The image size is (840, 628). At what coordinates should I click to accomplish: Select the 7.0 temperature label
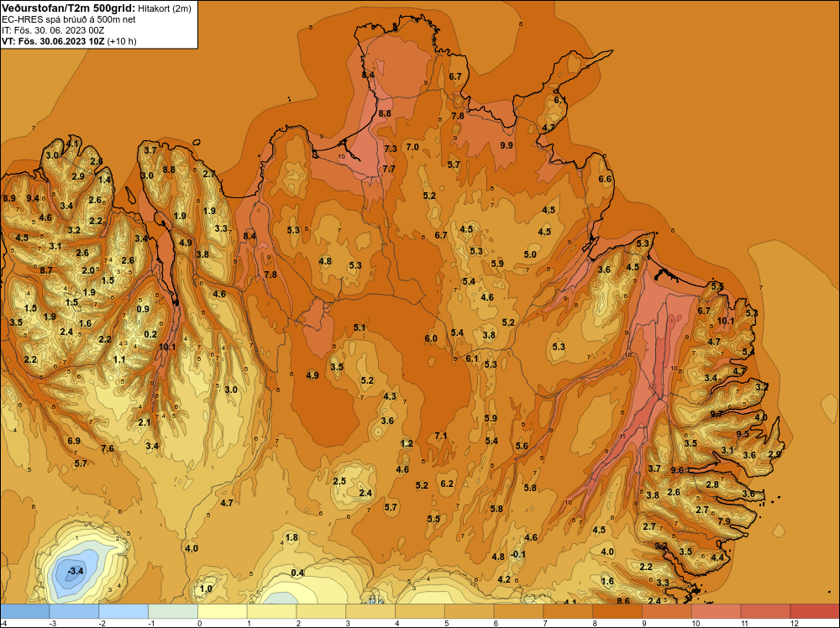click(x=412, y=147)
